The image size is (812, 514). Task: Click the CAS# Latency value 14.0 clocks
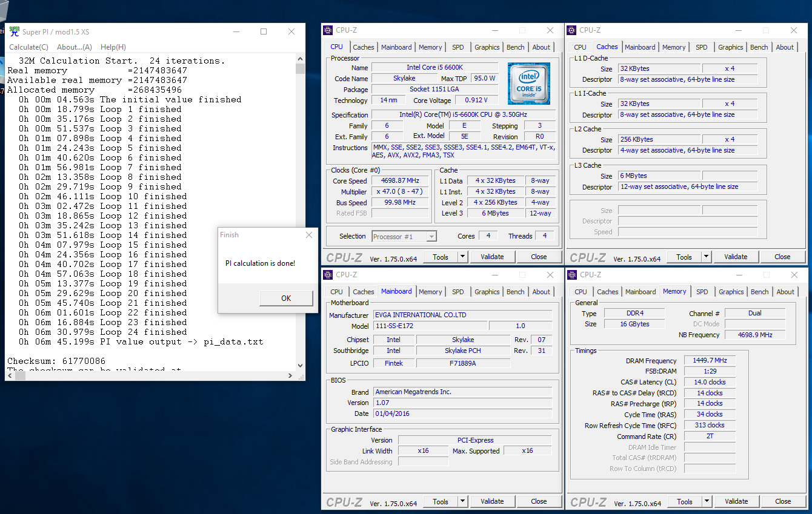coord(710,382)
